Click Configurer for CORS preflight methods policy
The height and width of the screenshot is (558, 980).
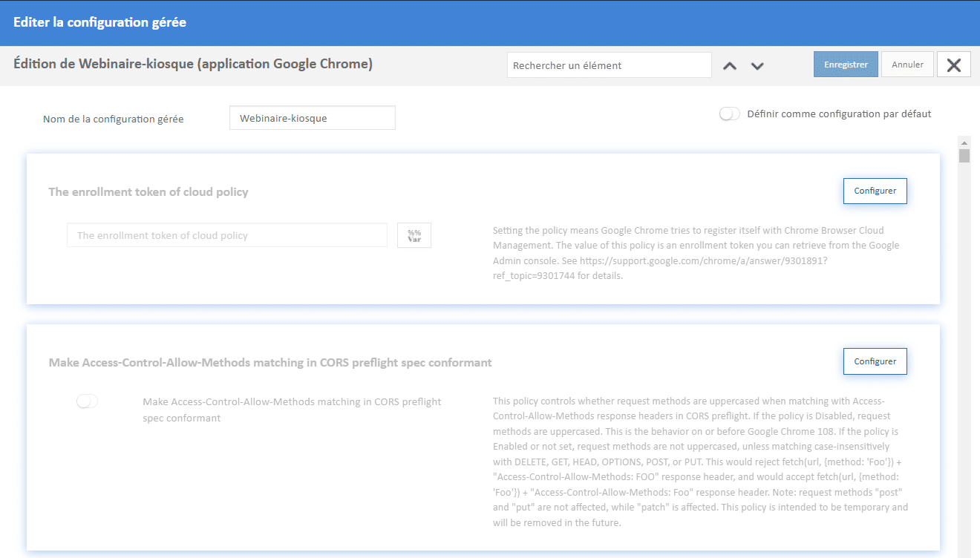point(875,361)
